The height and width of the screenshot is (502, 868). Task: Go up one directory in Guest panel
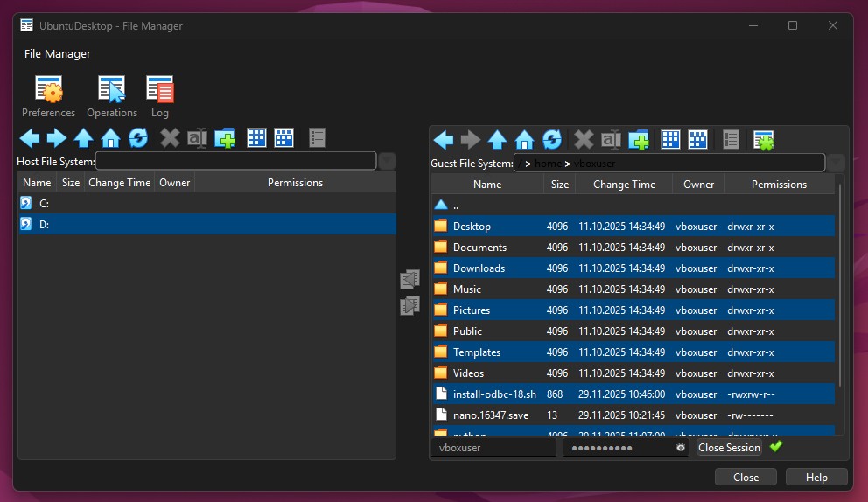click(497, 140)
